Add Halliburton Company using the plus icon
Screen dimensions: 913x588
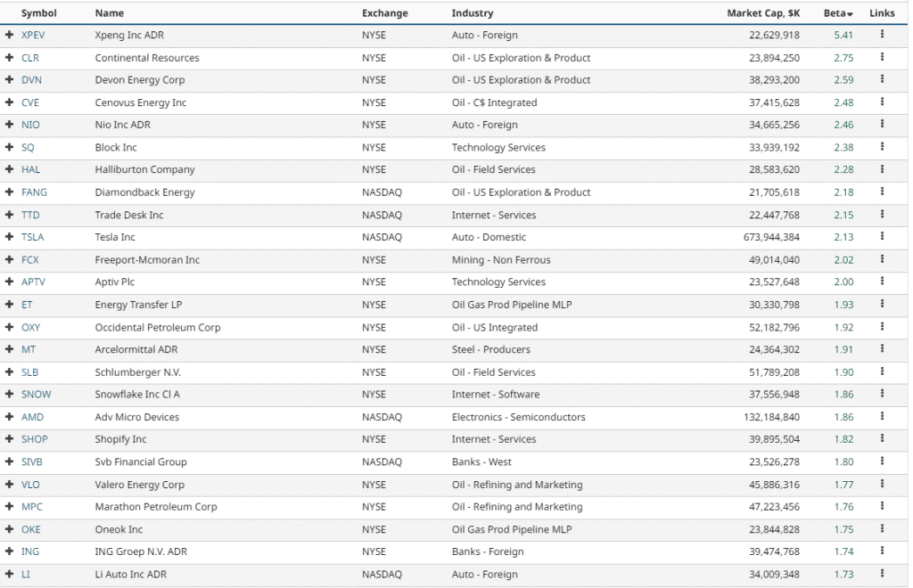10,169
